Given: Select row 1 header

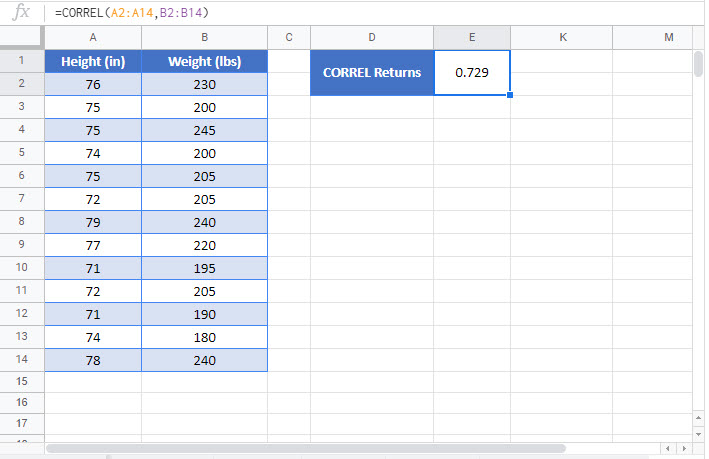Looking at the screenshot, I should (22, 61).
